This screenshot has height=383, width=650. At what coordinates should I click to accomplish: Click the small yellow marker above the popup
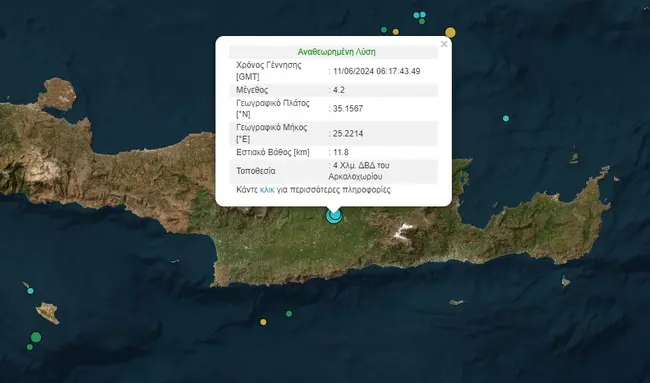point(396,32)
